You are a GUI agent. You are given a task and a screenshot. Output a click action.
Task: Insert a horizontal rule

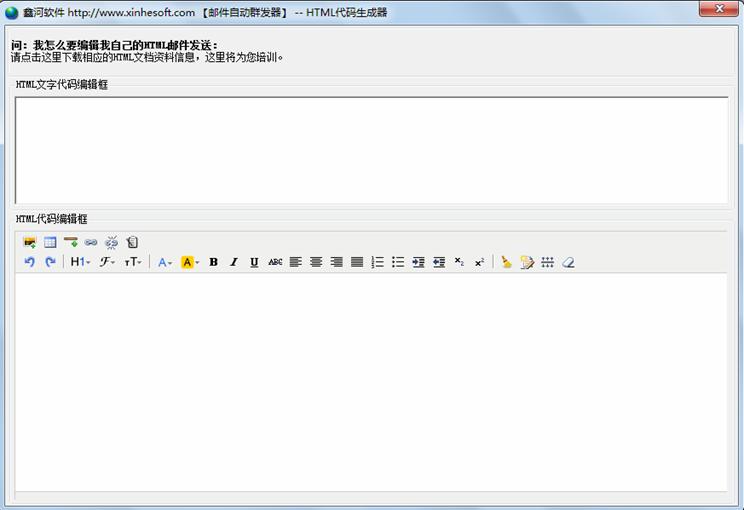tap(71, 242)
